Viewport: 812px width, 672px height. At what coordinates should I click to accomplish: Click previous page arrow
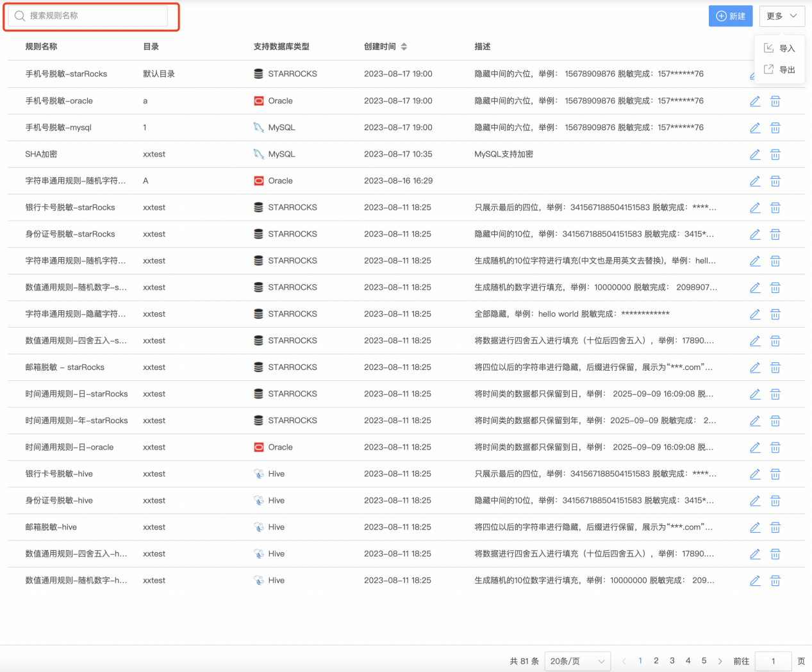pos(624,661)
